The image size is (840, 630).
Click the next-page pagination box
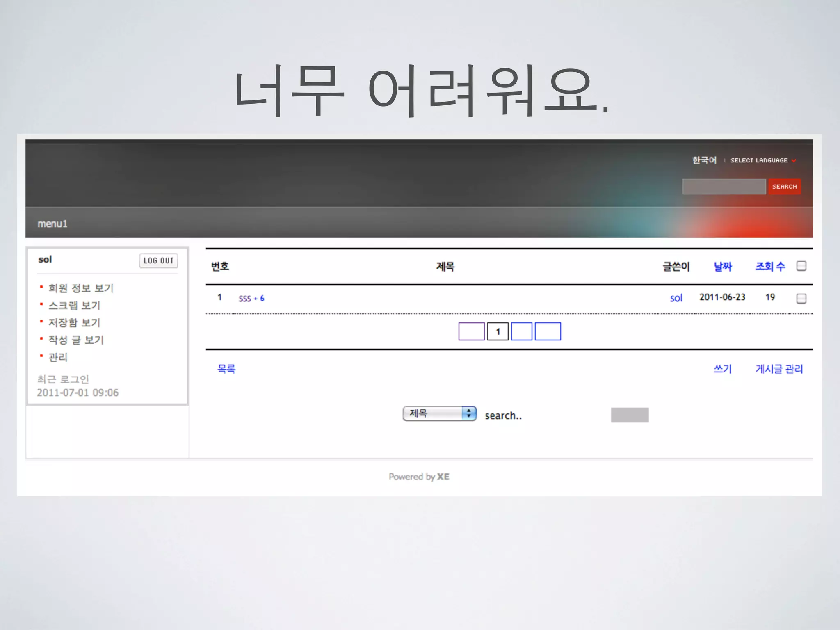(x=521, y=331)
